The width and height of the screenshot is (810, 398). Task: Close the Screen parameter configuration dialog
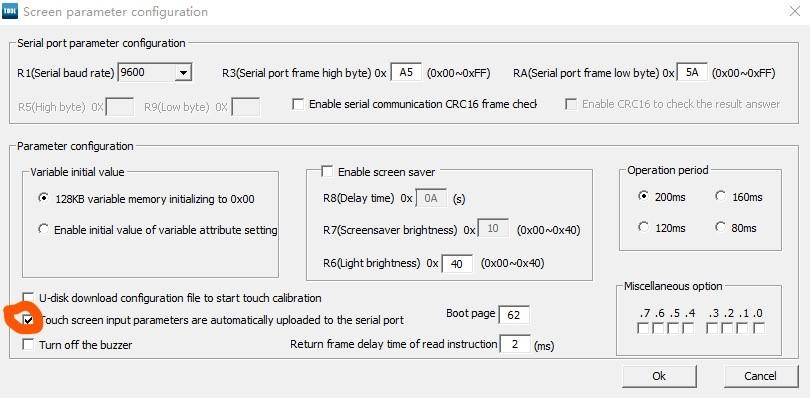pos(795,11)
